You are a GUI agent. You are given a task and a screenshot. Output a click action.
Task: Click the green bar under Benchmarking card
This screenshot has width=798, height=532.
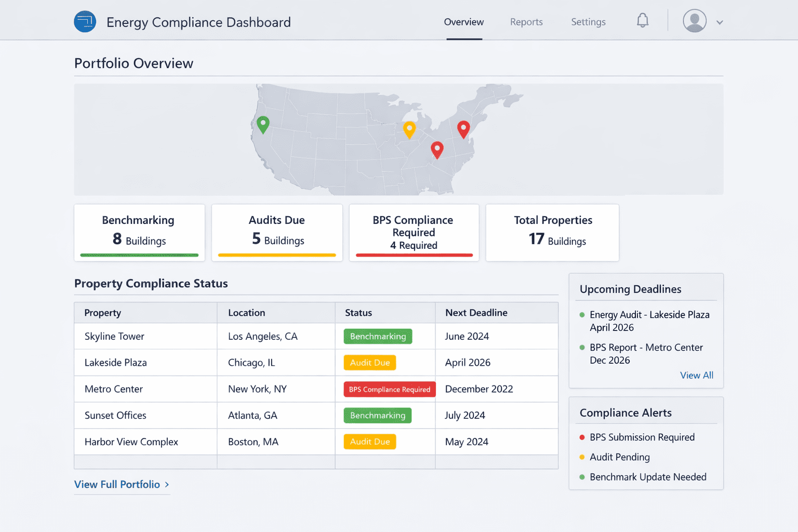(139, 255)
